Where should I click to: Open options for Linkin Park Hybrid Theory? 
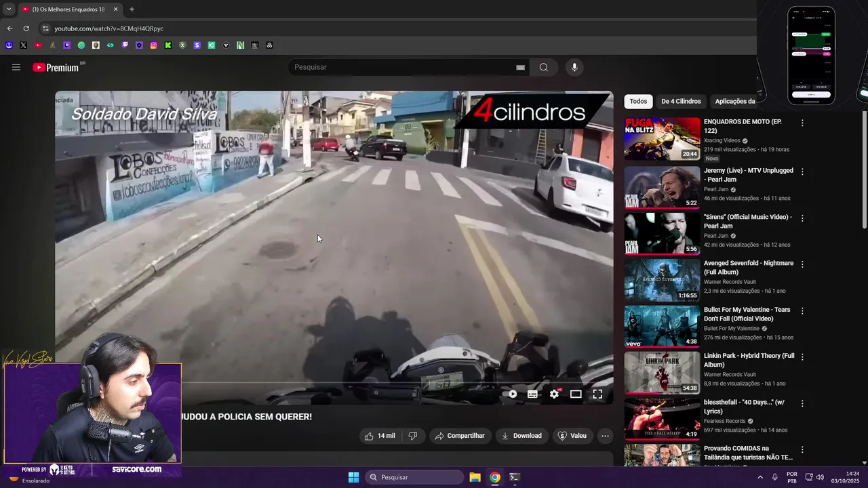click(802, 357)
